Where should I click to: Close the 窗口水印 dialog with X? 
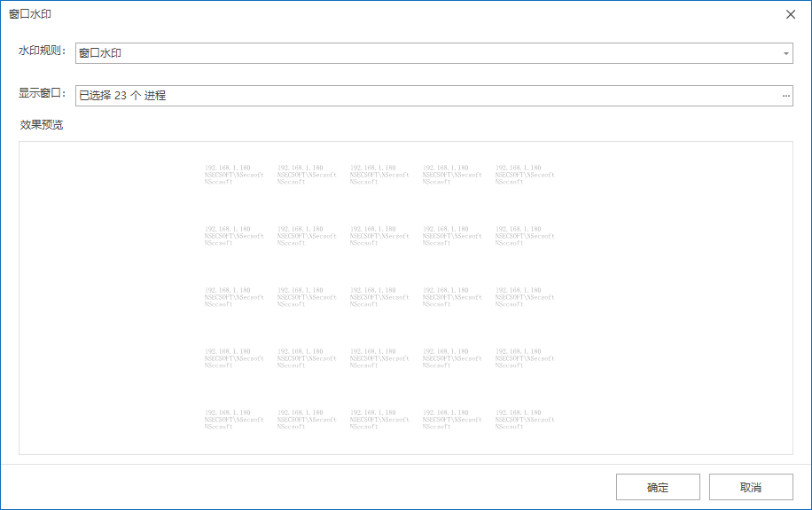coord(790,14)
